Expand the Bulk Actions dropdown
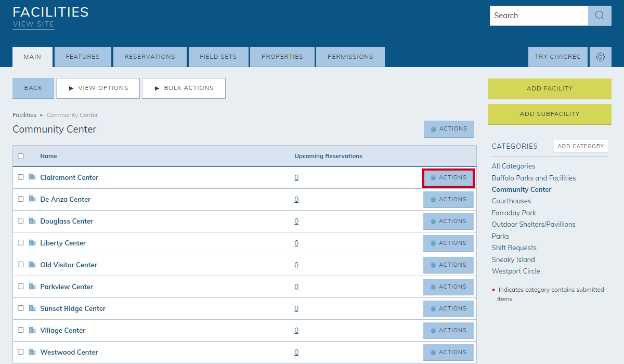The height and width of the screenshot is (364, 624). click(184, 88)
